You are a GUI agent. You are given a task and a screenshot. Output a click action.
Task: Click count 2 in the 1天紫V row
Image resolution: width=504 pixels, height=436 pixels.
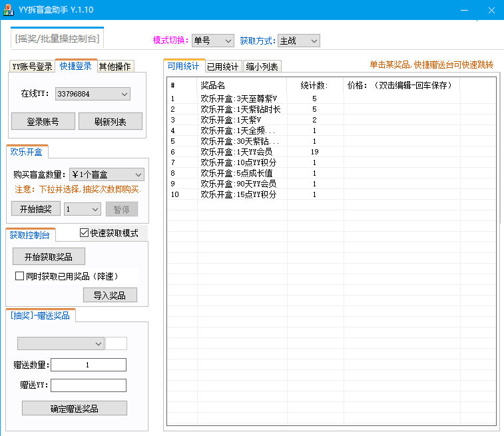(314, 120)
